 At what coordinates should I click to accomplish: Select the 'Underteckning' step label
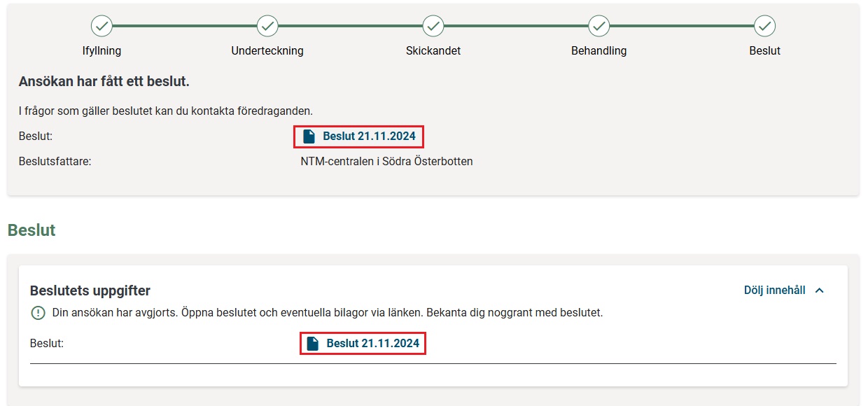(x=267, y=51)
